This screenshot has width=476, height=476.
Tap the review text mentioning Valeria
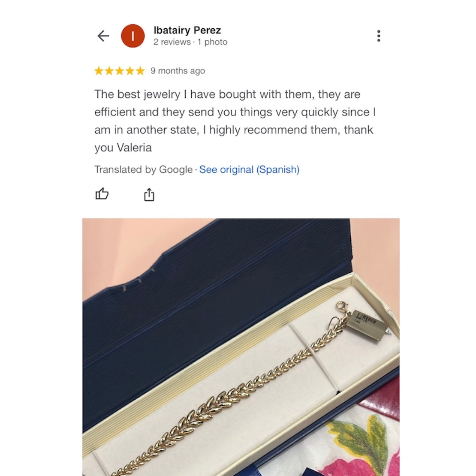(235, 121)
